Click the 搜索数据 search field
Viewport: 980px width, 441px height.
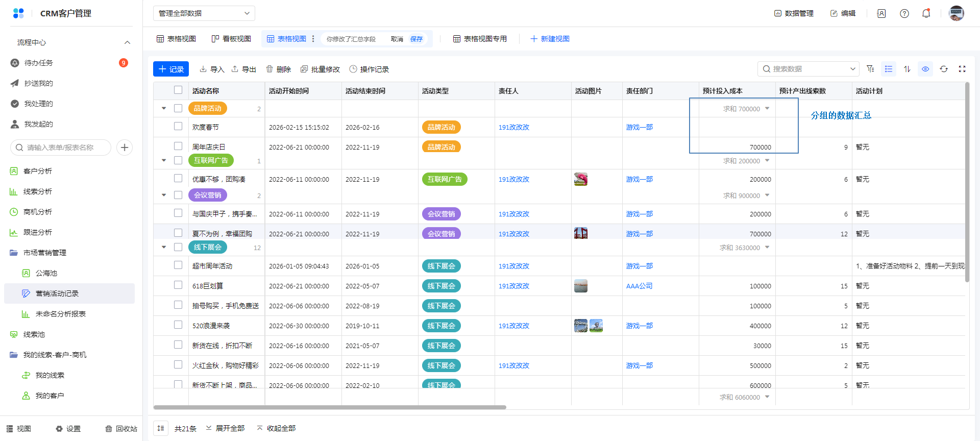point(808,69)
